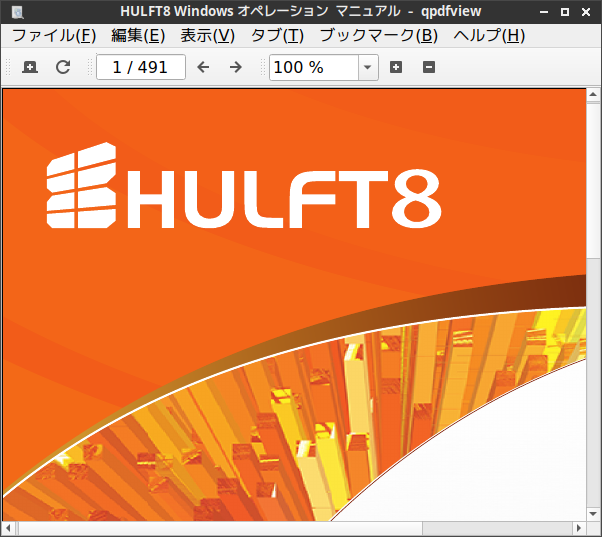
Task: Click the zoom out minus icon
Action: tap(429, 68)
